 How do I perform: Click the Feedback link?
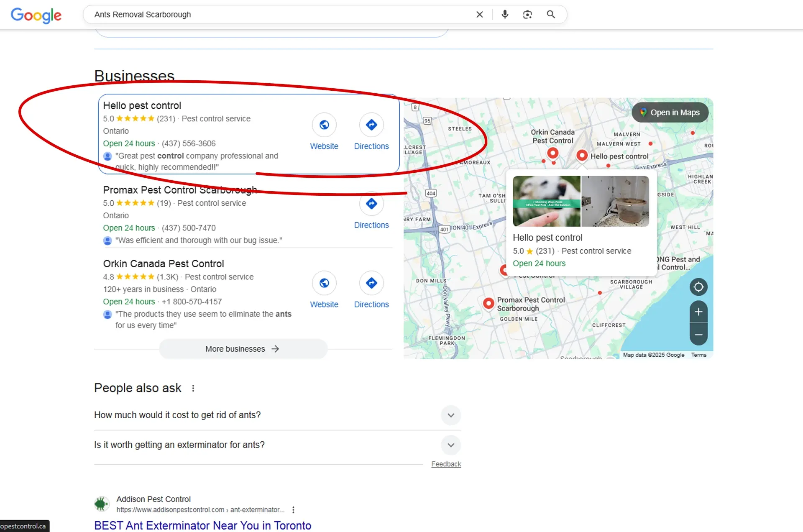(x=446, y=464)
